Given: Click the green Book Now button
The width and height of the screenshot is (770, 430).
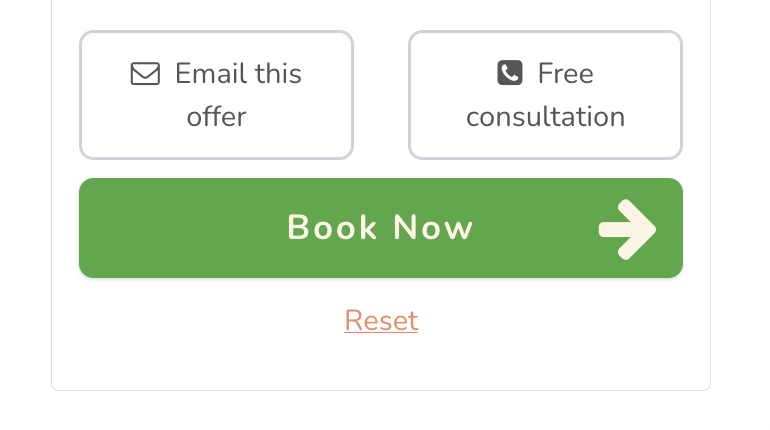Looking at the screenshot, I should (x=381, y=228).
